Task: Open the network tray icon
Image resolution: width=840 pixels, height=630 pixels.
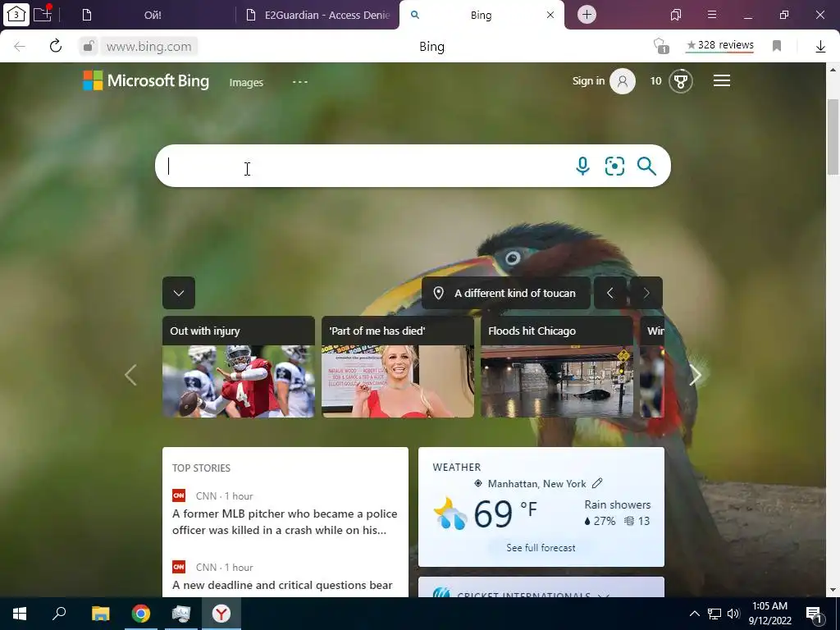Action: click(714, 614)
